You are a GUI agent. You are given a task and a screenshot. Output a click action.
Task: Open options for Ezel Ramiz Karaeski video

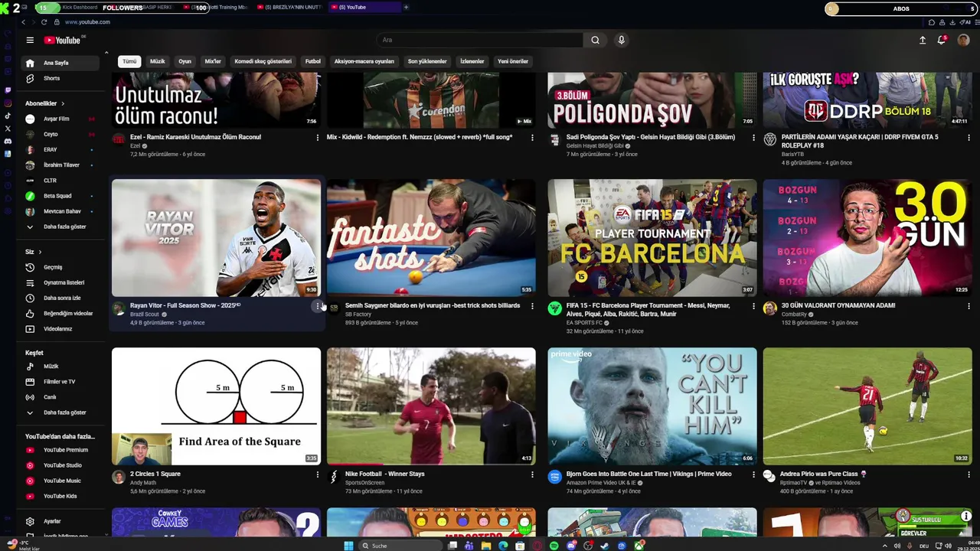click(318, 138)
